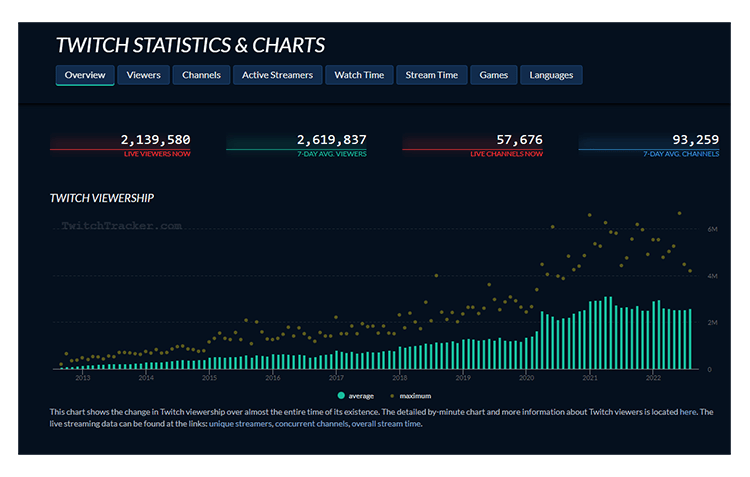Screen dimensions: 750x477
Task: Click the 2022 label on the x-axis
Action: tap(653, 378)
